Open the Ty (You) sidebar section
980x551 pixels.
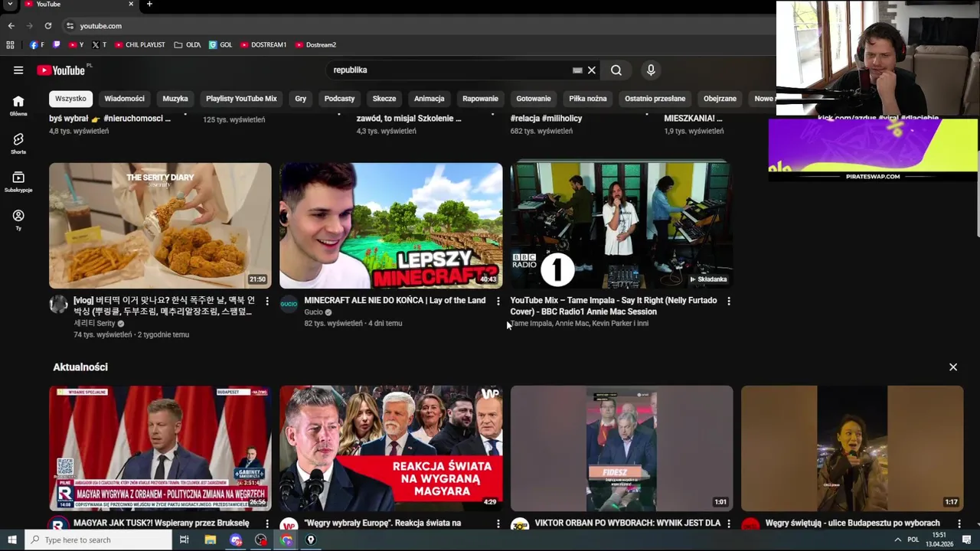18,220
